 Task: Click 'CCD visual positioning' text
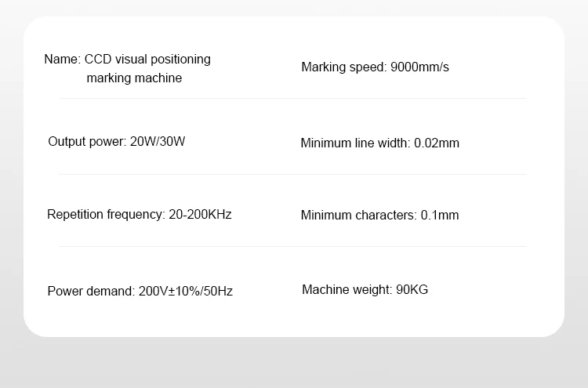tap(147, 59)
